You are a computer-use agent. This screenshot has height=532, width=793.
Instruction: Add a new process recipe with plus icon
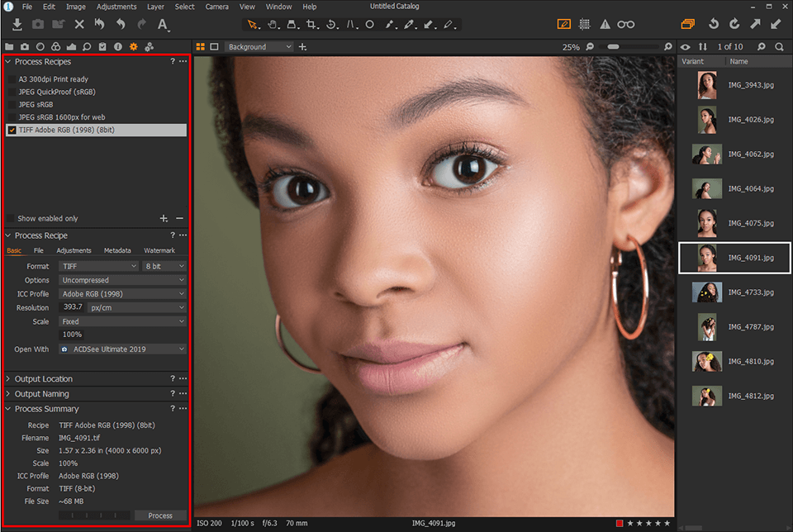tap(163, 218)
